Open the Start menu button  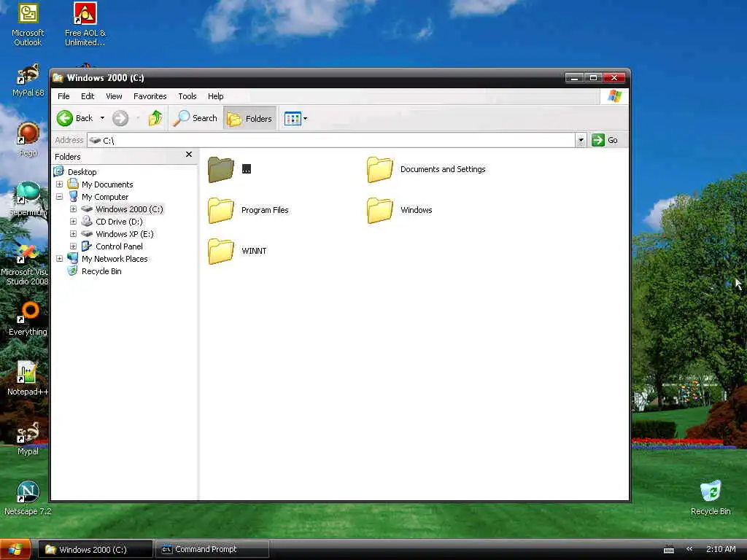[16, 549]
